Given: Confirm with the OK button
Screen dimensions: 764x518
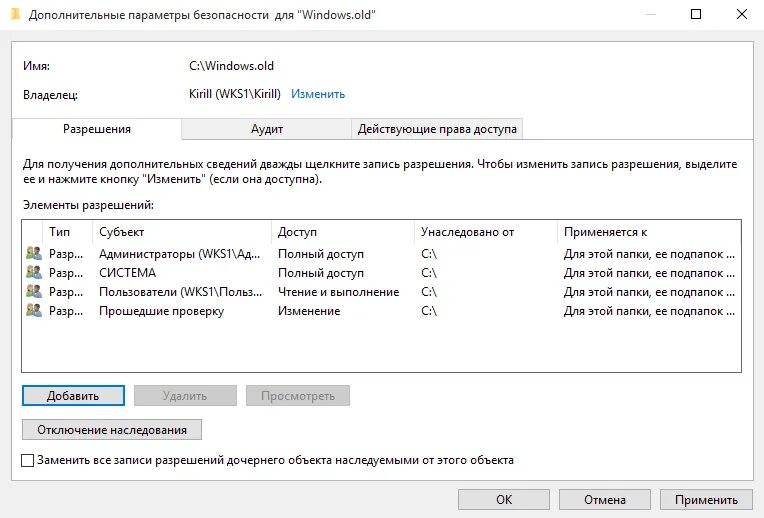Looking at the screenshot, I should 504,499.
